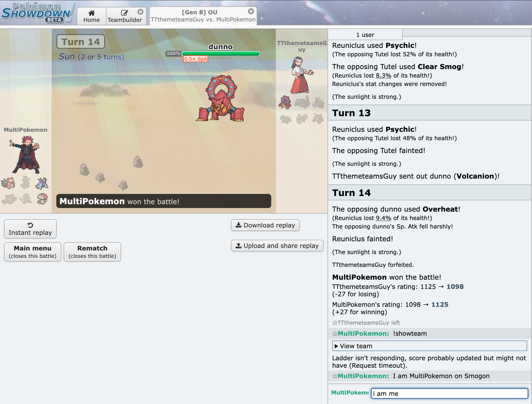Click the bold Overheat move name
Screen dimensions: 532x404
[x=440, y=209]
